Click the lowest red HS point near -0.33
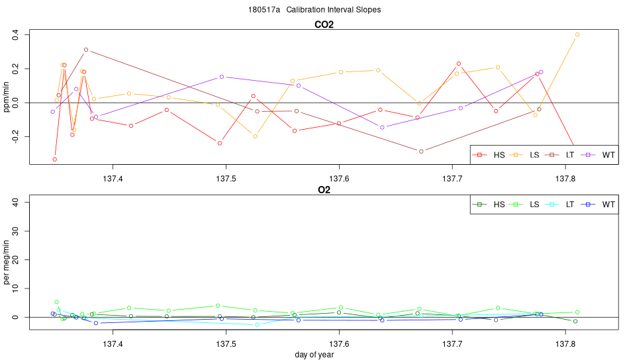 coord(54,159)
